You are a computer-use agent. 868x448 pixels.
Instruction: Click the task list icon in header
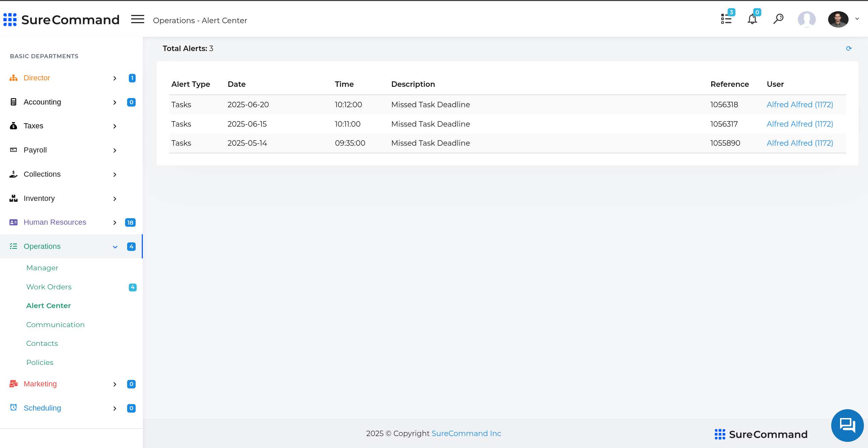pos(726,19)
